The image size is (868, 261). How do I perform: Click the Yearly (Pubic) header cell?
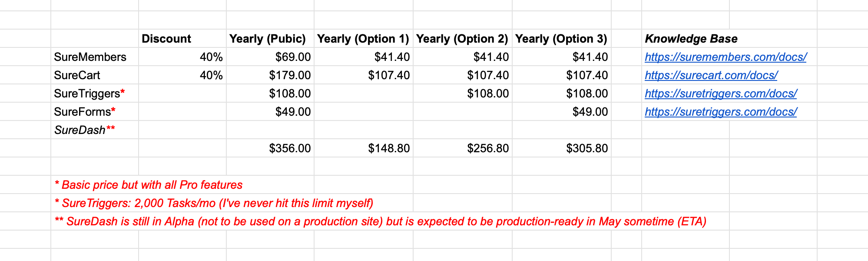[x=268, y=39]
